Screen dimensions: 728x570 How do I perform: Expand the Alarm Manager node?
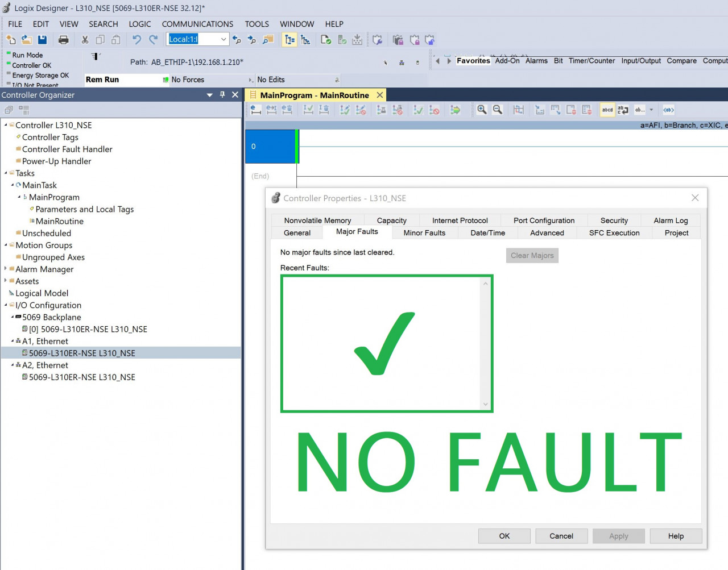6,269
